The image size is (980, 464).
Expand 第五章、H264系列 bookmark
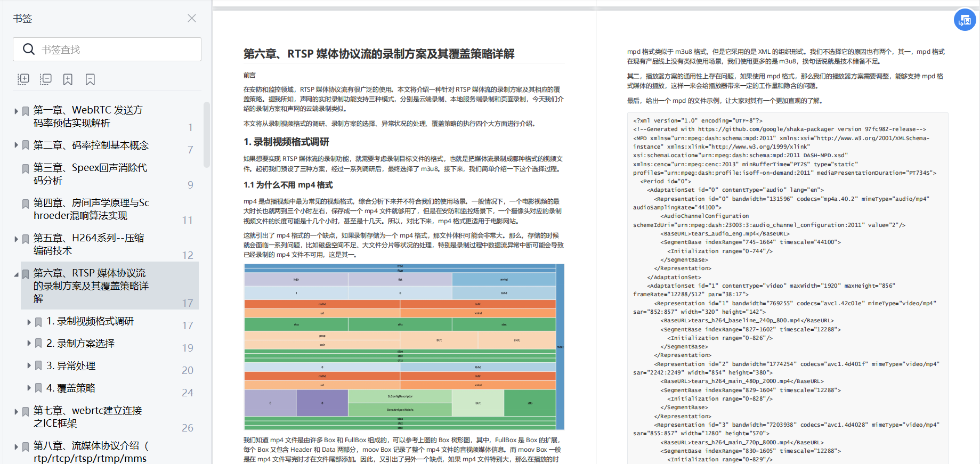tap(16, 239)
